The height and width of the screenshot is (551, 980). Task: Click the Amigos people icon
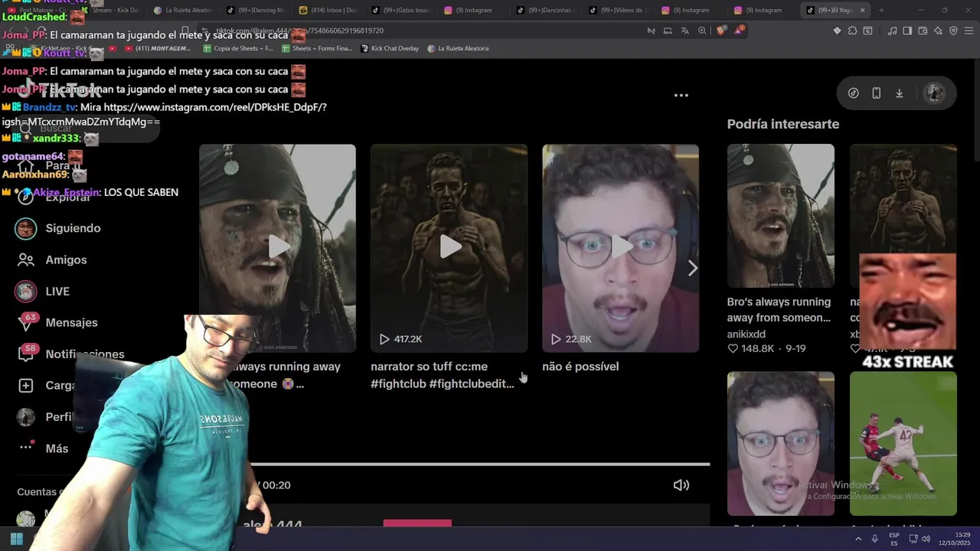point(26,260)
